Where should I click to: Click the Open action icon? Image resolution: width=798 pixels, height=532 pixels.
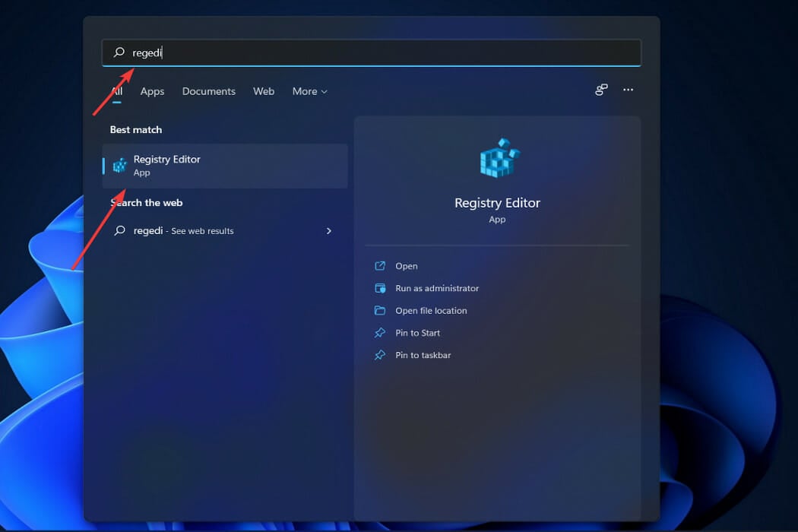click(x=380, y=266)
